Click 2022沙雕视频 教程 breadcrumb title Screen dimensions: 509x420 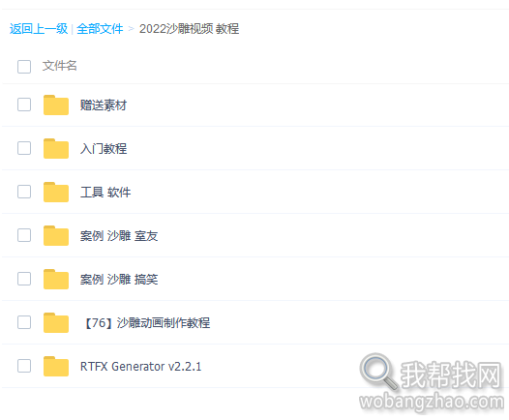coord(189,29)
